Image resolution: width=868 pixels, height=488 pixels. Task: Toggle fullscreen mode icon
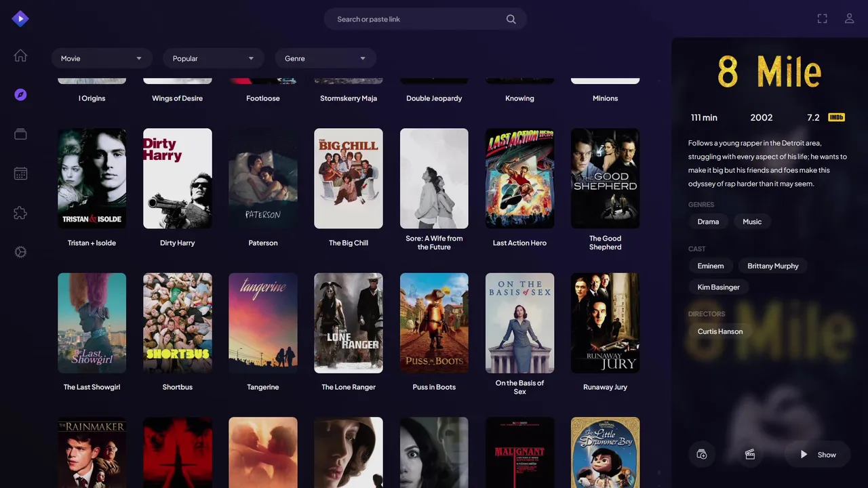click(822, 19)
